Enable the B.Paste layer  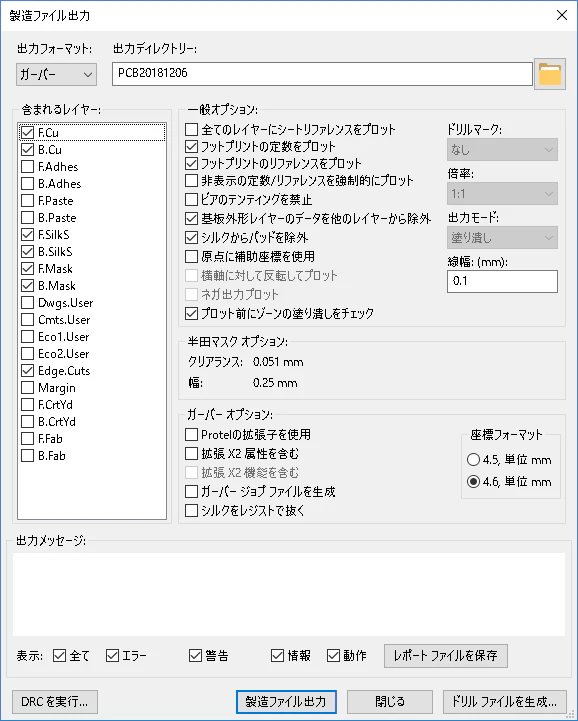28,217
